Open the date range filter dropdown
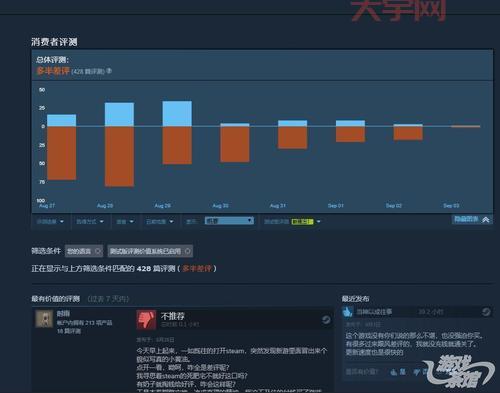Screen dimensions: 500x393 [159, 222]
